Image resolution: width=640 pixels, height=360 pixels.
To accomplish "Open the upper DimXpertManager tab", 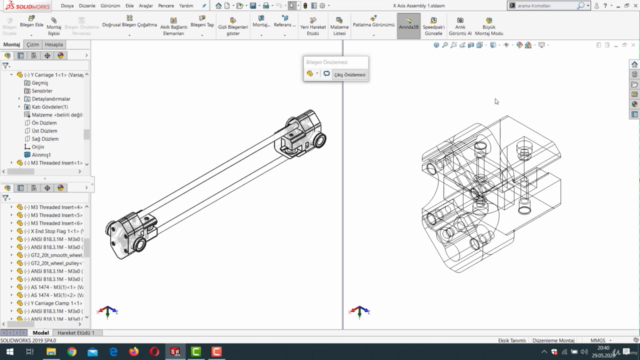I will click(47, 56).
